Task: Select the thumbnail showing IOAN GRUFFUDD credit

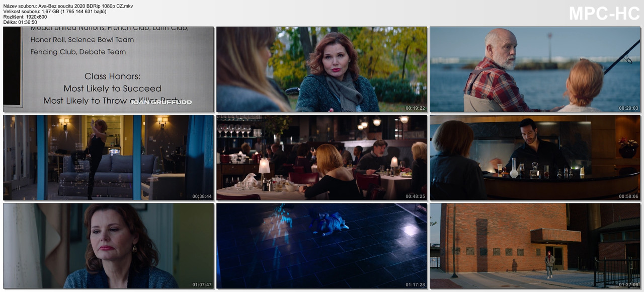Action: tap(109, 69)
